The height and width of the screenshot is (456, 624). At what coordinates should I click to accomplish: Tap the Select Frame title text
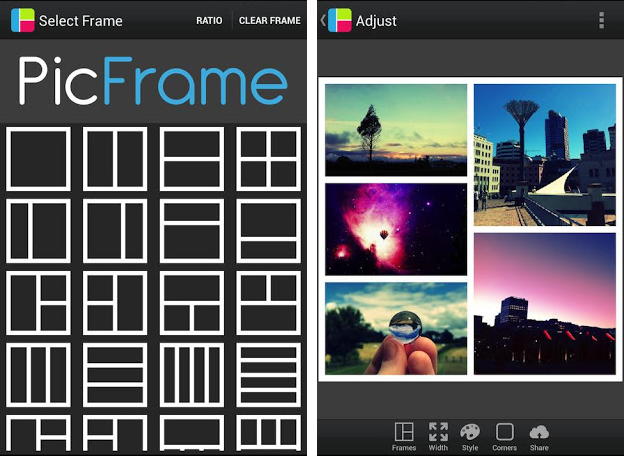pyautogui.click(x=81, y=21)
